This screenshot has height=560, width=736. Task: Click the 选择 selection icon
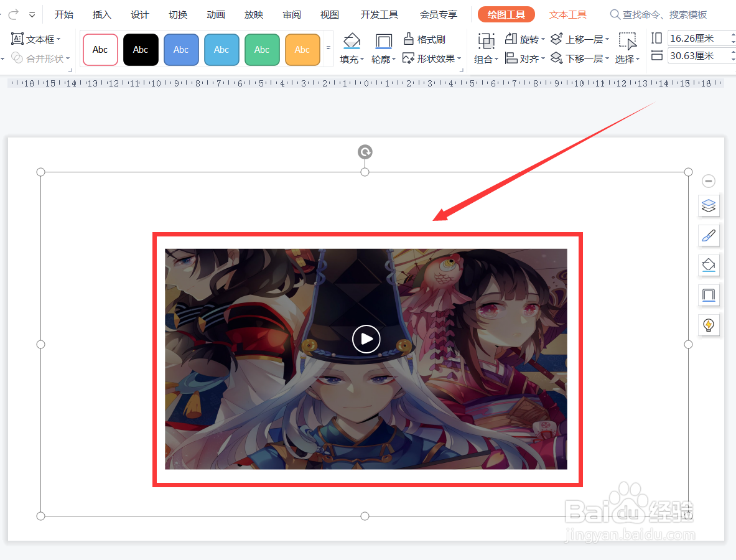[628, 41]
